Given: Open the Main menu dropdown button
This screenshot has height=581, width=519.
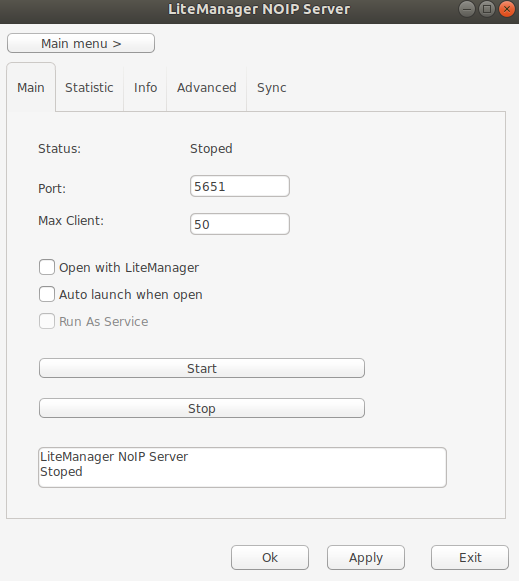Looking at the screenshot, I should (81, 43).
